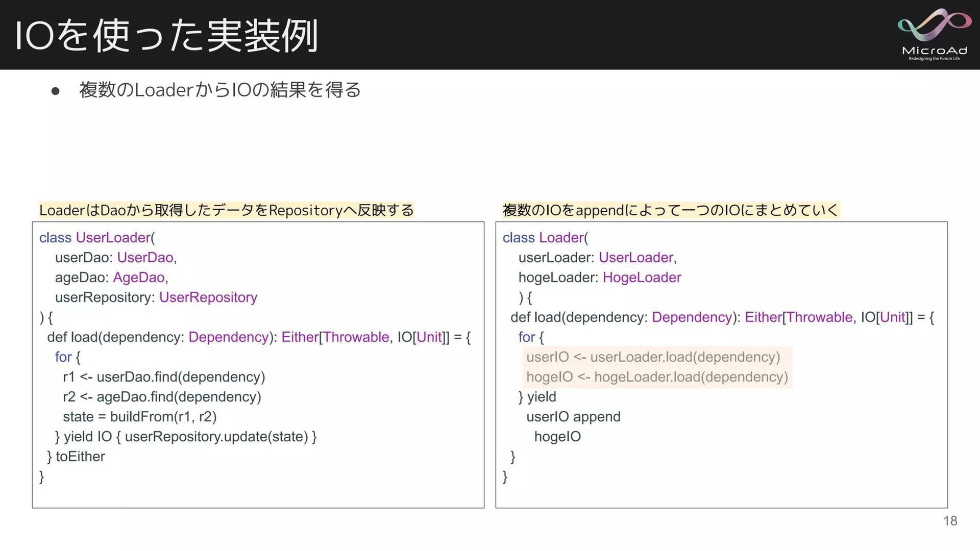Image resolution: width=980 pixels, height=551 pixels.
Task: Click highlighted userIO <- userLoader.load line
Action: (653, 357)
